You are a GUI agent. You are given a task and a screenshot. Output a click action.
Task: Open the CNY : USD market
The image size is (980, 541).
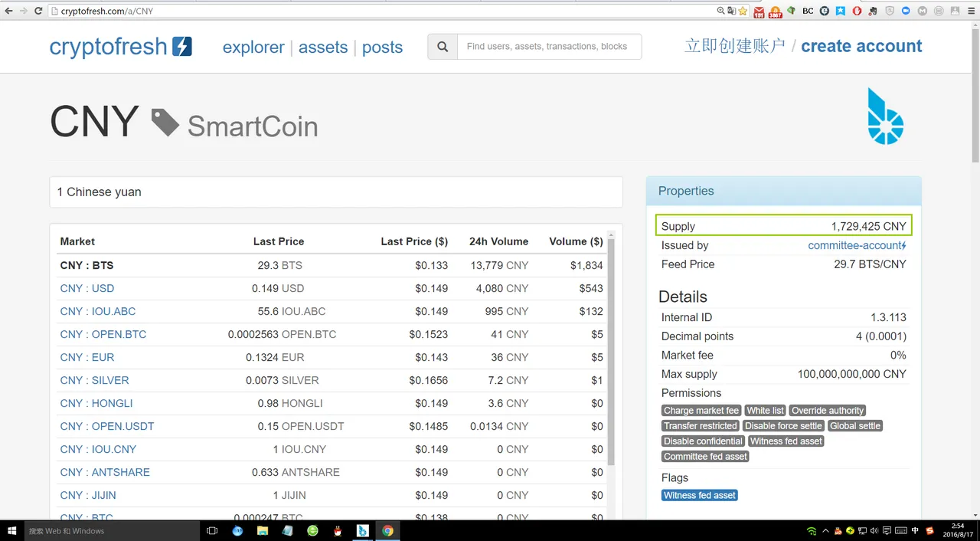[87, 288]
